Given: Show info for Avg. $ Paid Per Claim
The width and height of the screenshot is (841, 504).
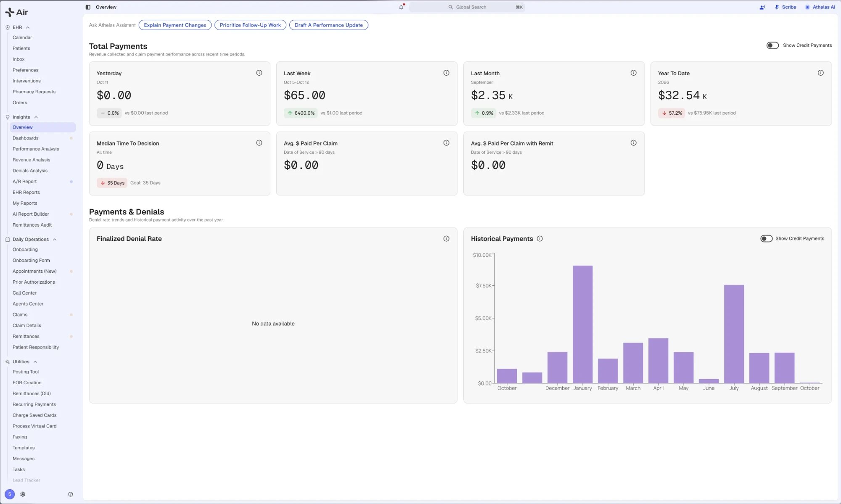Looking at the screenshot, I should coord(446,143).
